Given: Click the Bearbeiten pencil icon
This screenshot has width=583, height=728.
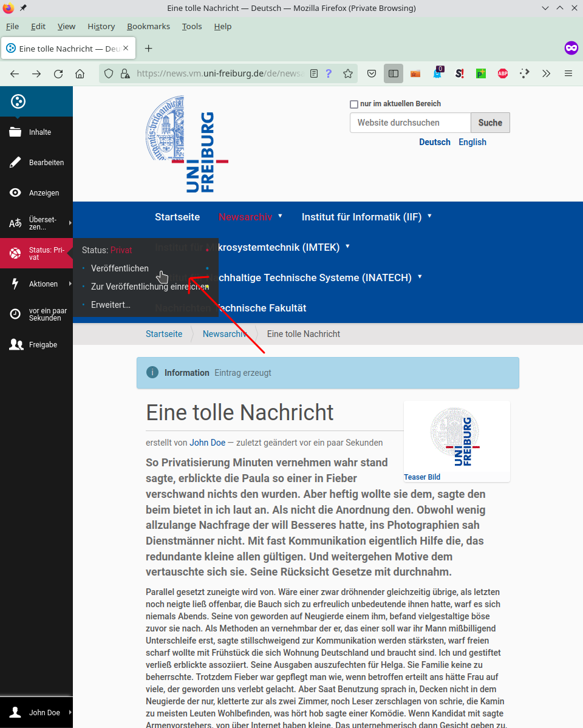Looking at the screenshot, I should point(15,162).
